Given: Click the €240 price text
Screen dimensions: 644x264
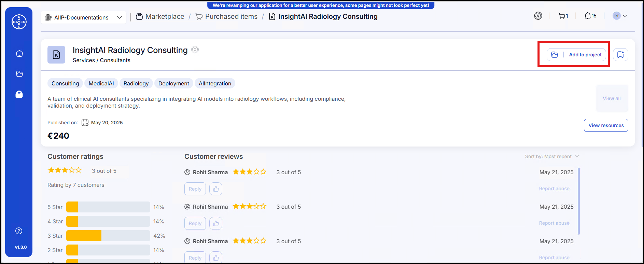Looking at the screenshot, I should coord(58,136).
